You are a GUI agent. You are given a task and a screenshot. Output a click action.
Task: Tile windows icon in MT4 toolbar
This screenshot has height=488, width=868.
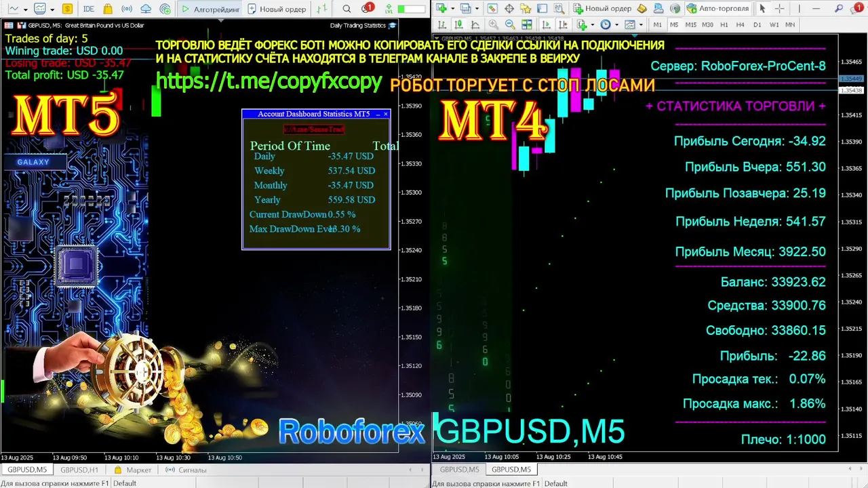point(526,24)
